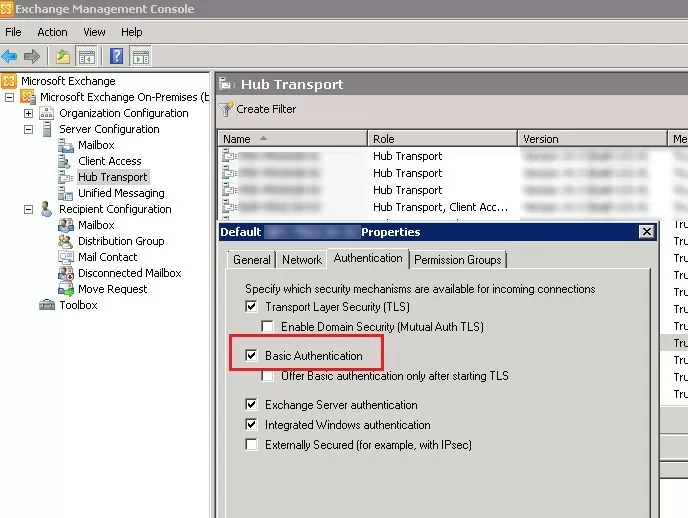Select Client Access in the console tree
Screen dimensions: 688x518
(110, 161)
